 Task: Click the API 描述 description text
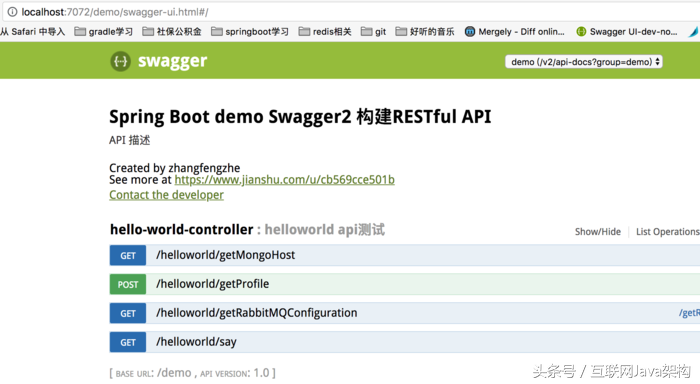click(129, 140)
